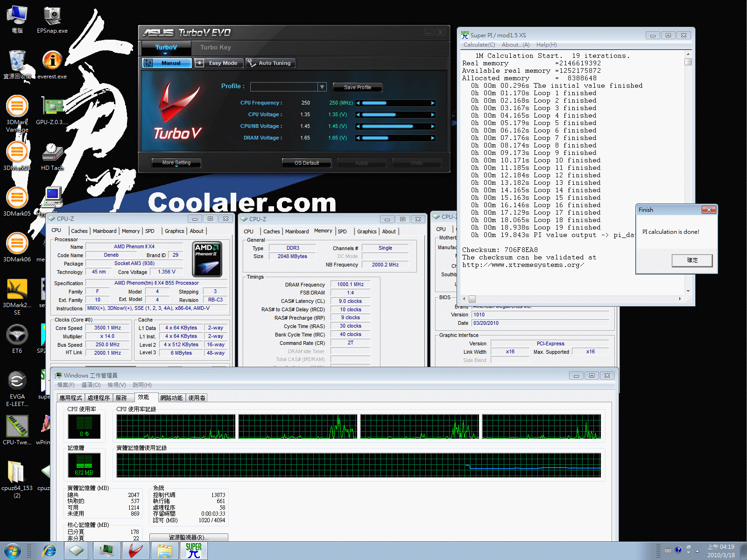Viewport: 747px width, 560px height.
Task: Open the EPSnap.exe desktop icon
Action: tap(52, 20)
